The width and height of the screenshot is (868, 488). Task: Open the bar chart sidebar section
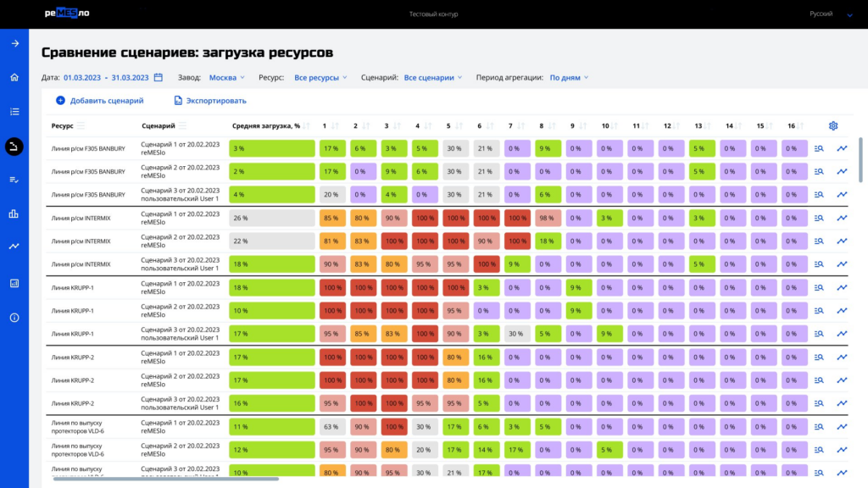pyautogui.click(x=14, y=213)
